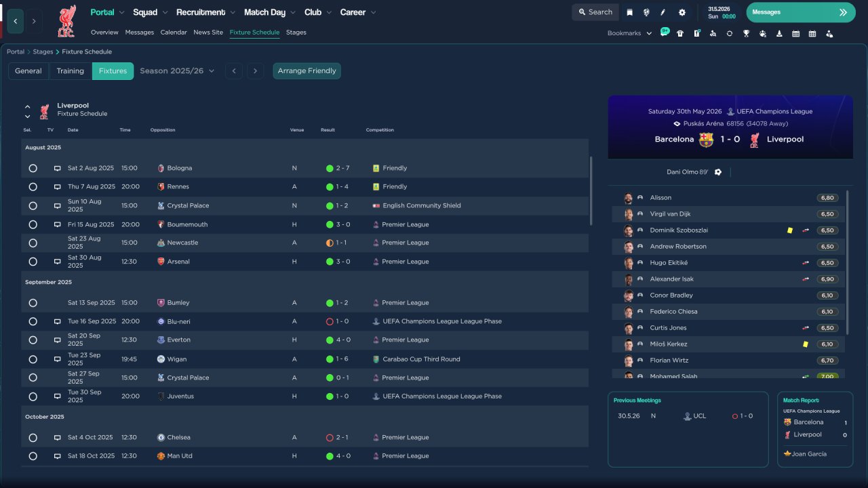
Task: Click the teal Messages continue button
Action: click(x=801, y=12)
